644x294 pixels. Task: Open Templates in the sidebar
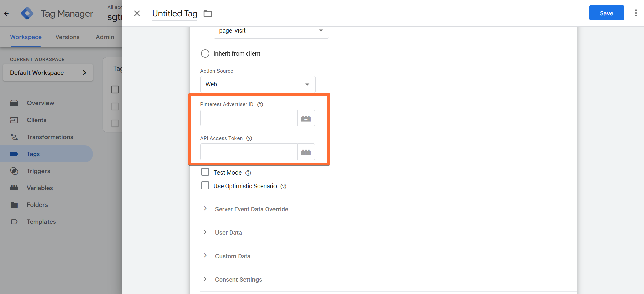click(x=41, y=222)
